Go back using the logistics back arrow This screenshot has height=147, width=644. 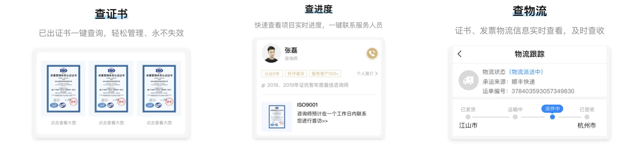pyautogui.click(x=460, y=54)
